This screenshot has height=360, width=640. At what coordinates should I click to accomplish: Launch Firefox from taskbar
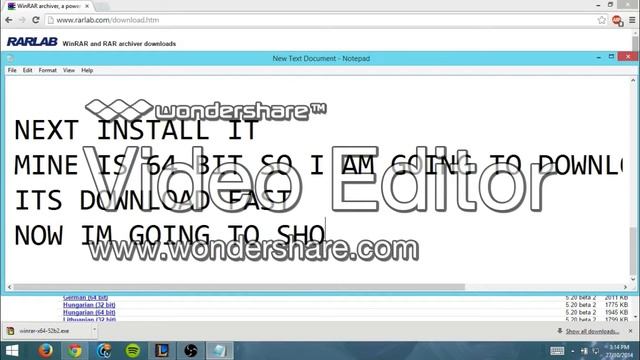45,351
